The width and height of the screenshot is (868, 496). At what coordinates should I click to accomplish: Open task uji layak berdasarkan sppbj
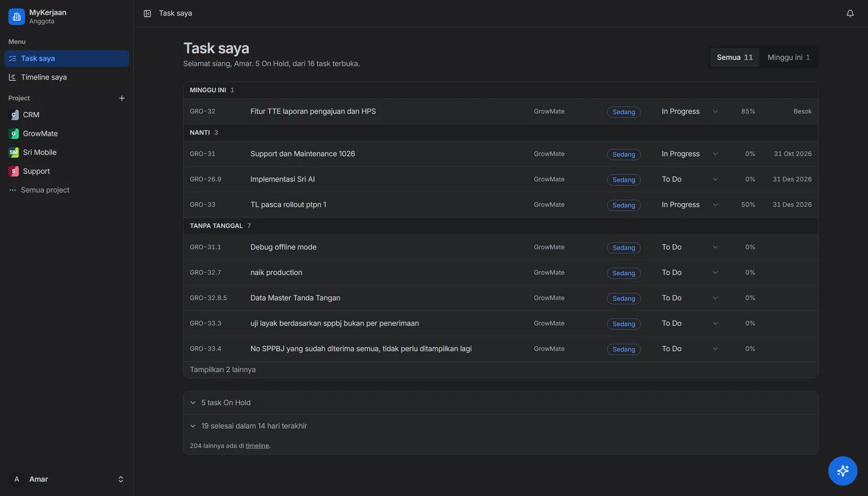335,324
